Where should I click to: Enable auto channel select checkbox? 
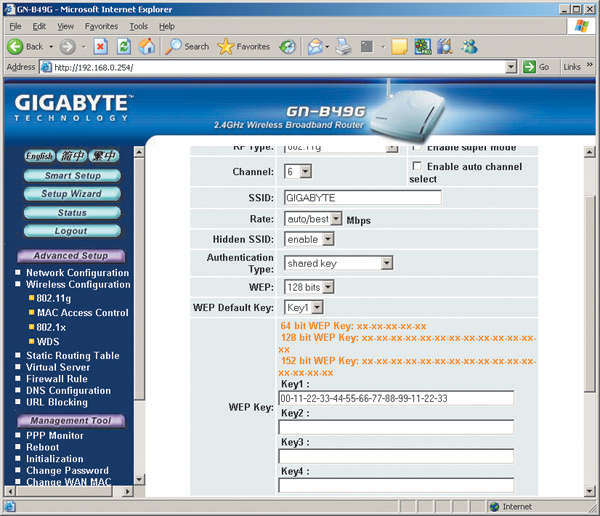tap(417, 166)
